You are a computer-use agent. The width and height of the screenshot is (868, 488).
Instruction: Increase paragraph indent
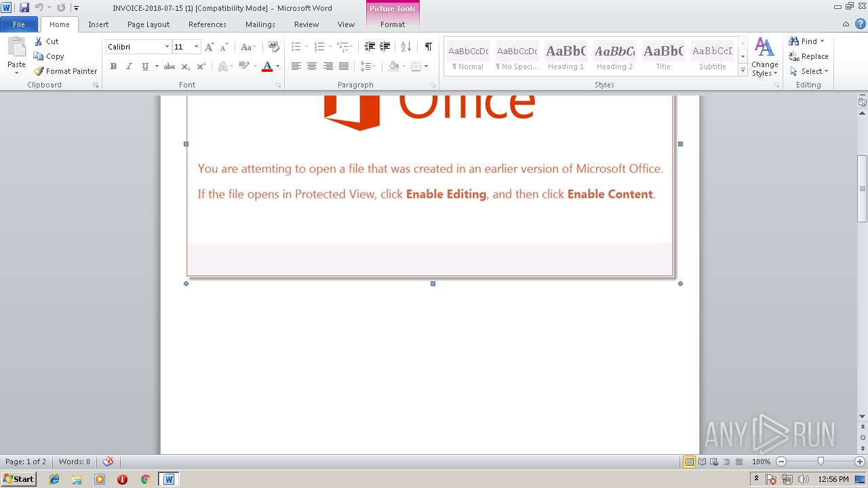(385, 47)
